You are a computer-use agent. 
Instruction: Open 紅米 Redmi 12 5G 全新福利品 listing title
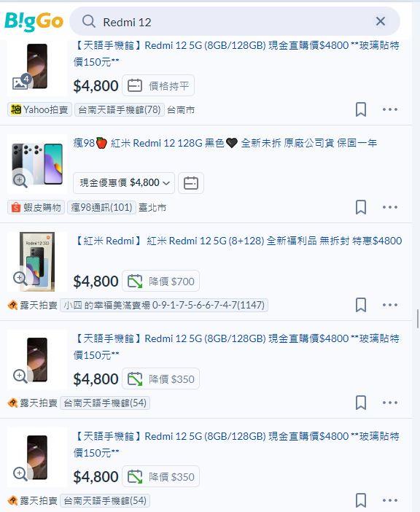[x=238, y=241]
